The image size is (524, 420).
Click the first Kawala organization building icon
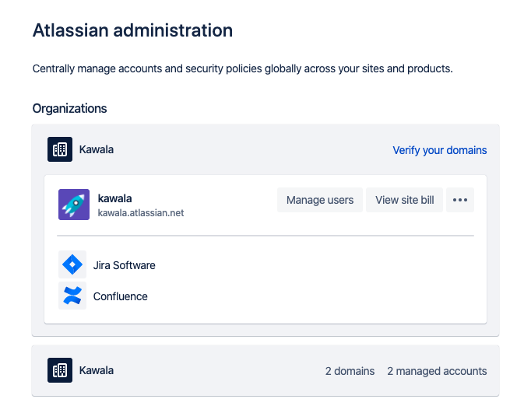click(60, 149)
